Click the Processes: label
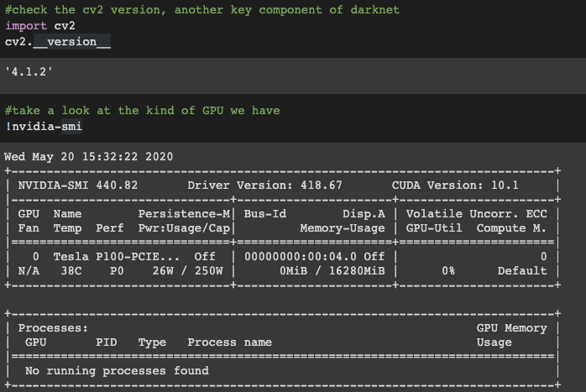The width and height of the screenshot is (586, 392). [53, 327]
